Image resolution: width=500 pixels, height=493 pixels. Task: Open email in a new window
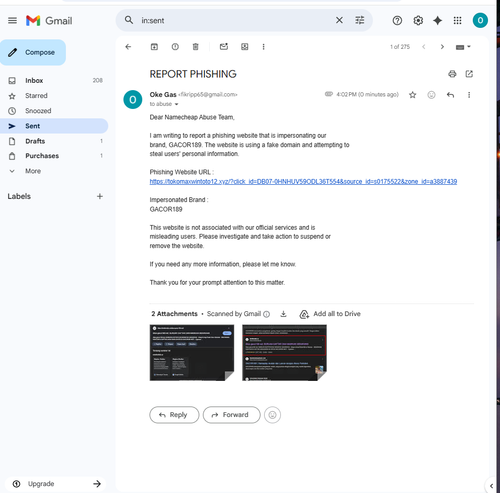coord(469,74)
